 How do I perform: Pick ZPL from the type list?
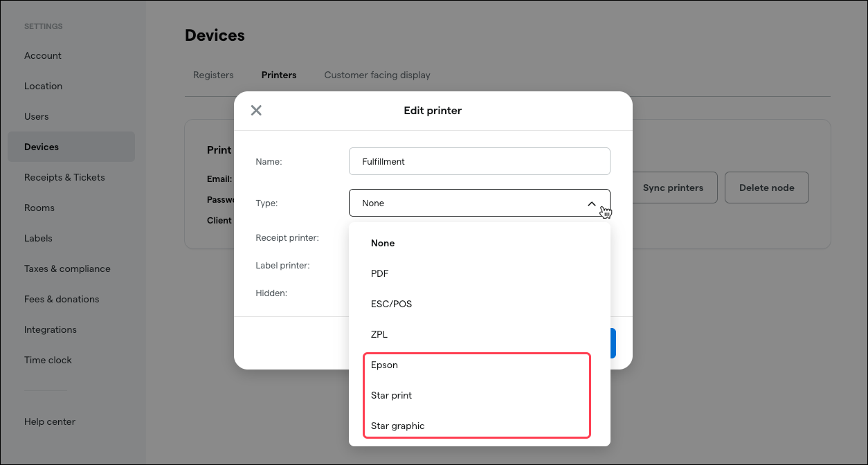480,334
